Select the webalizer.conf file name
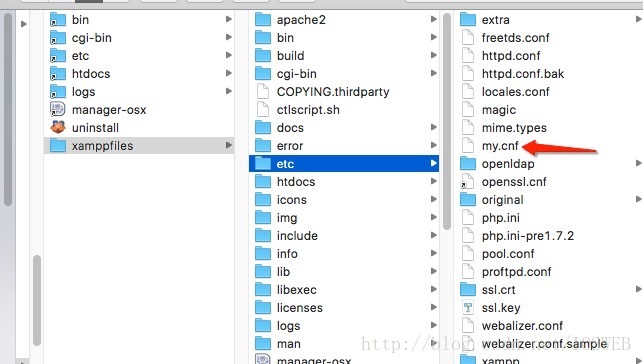 pyautogui.click(x=522, y=326)
